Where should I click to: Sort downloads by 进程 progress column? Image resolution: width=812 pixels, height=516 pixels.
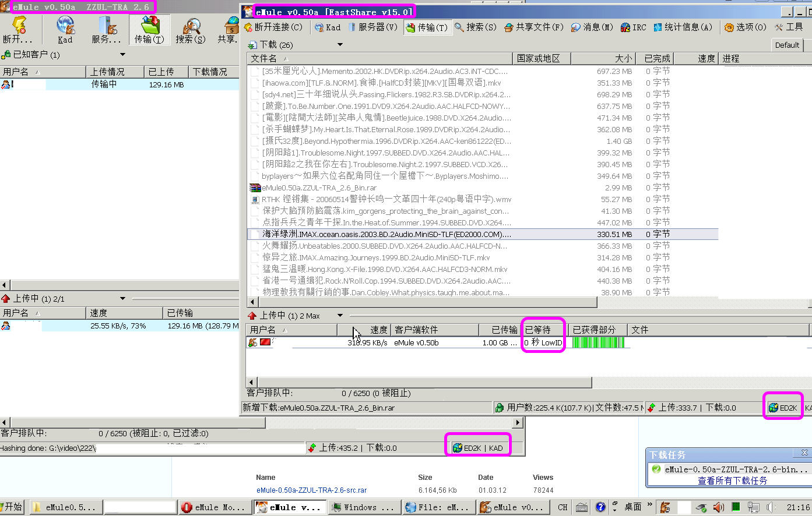[765, 58]
